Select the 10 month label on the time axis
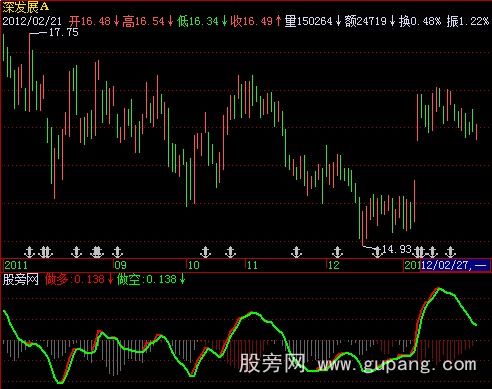The height and width of the screenshot is (389, 492). click(194, 265)
